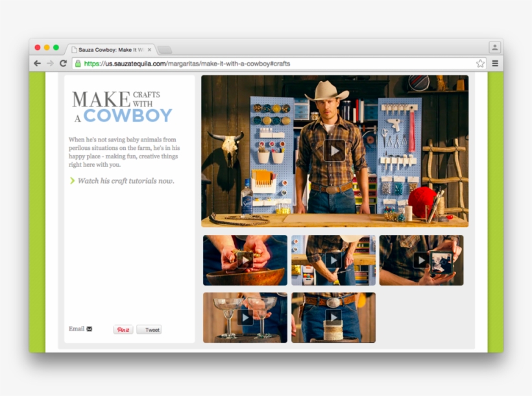Click the browser back arrow
The height and width of the screenshot is (396, 532).
38,64
